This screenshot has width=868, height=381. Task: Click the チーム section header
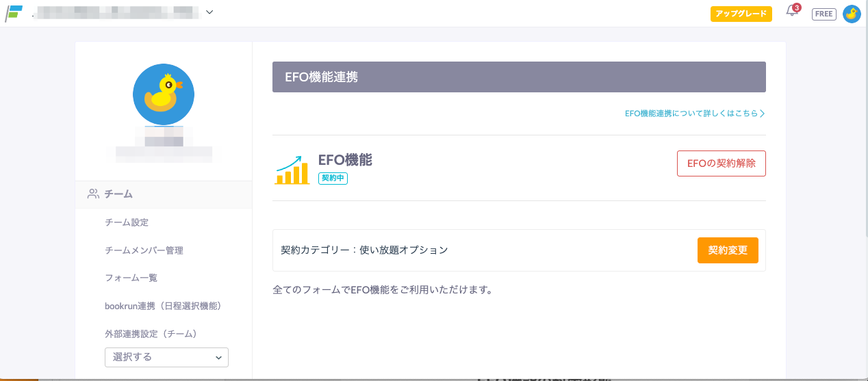click(118, 194)
